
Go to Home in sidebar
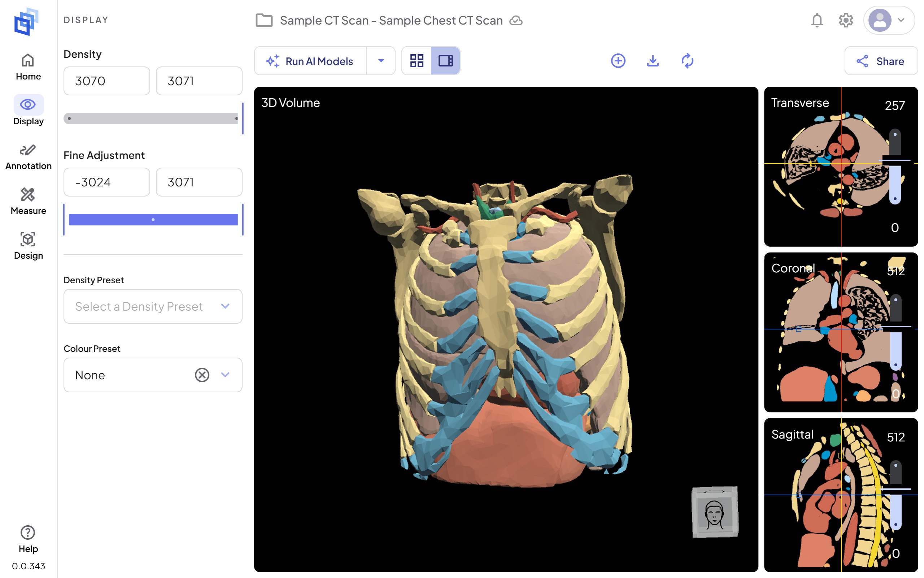(28, 67)
